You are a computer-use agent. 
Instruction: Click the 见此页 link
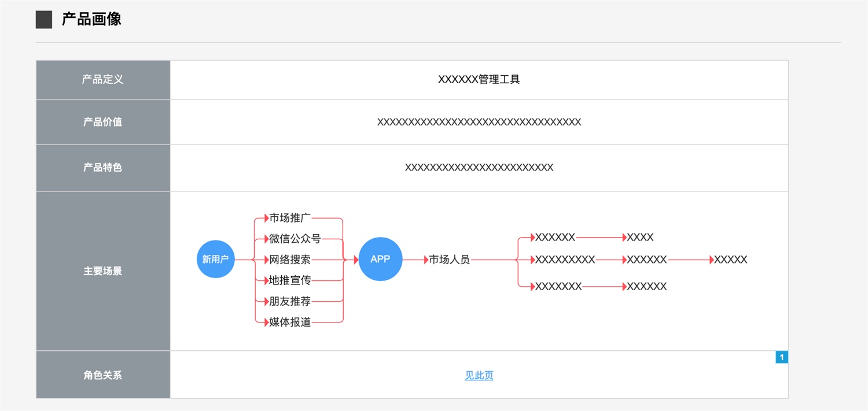[x=479, y=375]
